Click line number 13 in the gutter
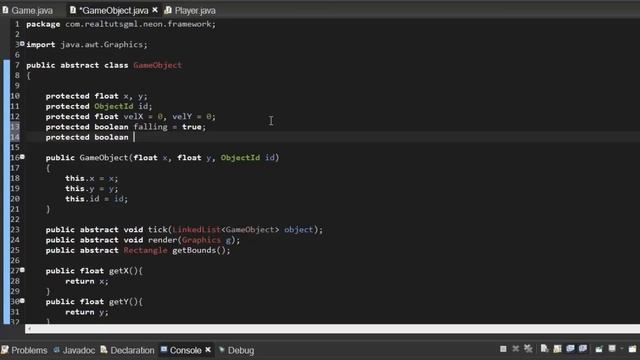The width and height of the screenshot is (640, 360). pyautogui.click(x=15, y=127)
